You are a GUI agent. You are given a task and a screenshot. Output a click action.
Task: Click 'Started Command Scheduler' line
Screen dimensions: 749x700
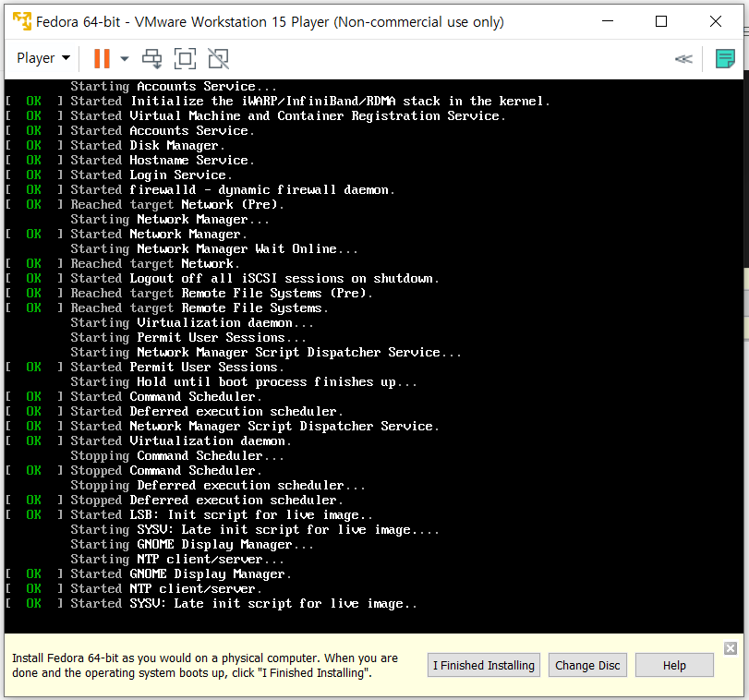click(x=134, y=397)
